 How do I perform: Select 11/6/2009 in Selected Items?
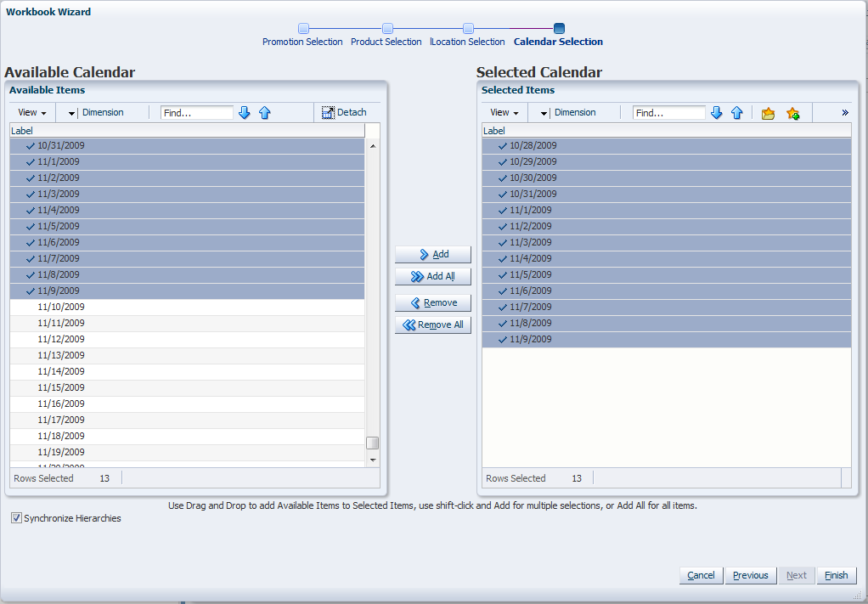[x=667, y=291]
